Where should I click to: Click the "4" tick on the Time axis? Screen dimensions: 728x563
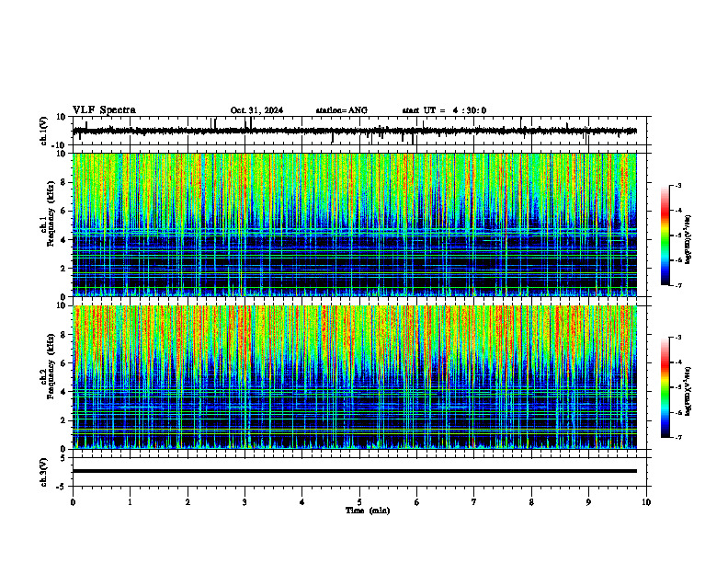click(x=302, y=502)
